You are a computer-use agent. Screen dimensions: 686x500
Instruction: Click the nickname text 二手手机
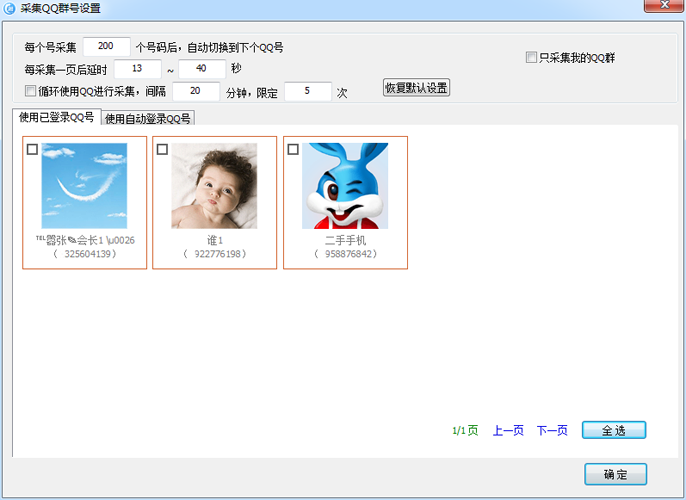pyautogui.click(x=346, y=240)
